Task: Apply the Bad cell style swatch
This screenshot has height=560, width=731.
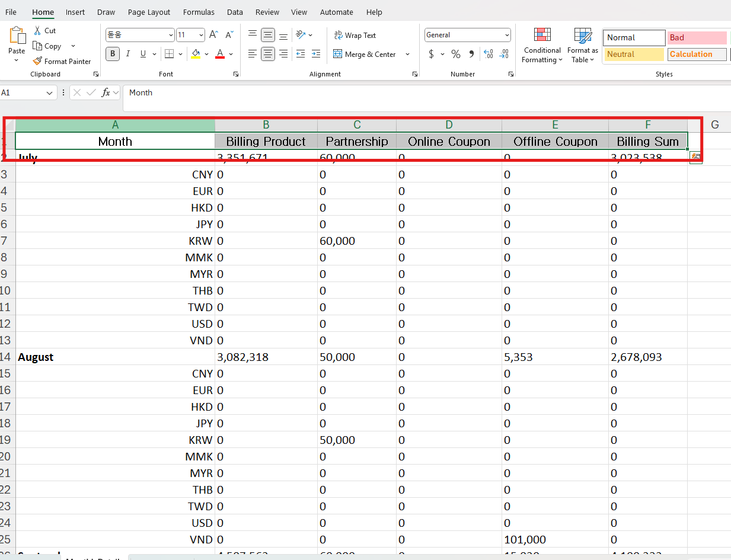Action: point(697,37)
